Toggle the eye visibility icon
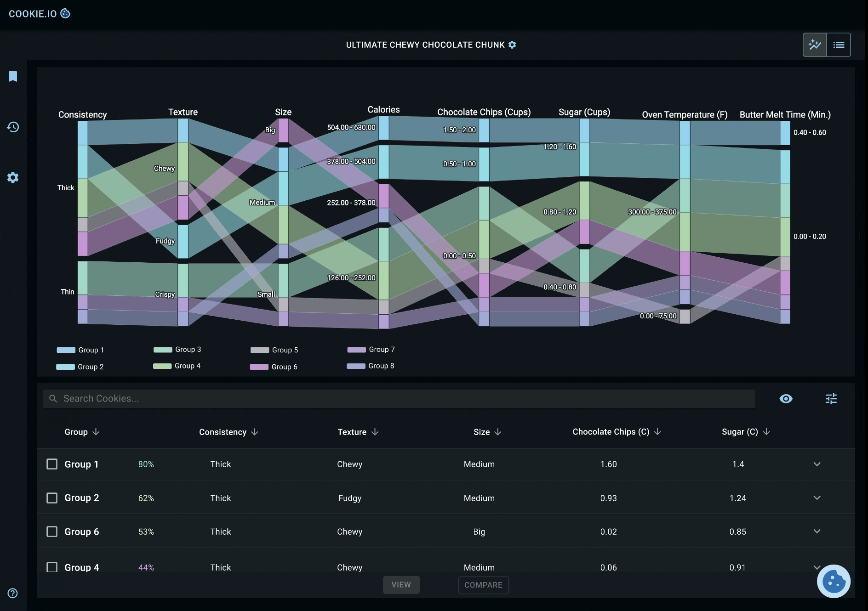Viewport: 868px width, 611px height. [x=786, y=399]
